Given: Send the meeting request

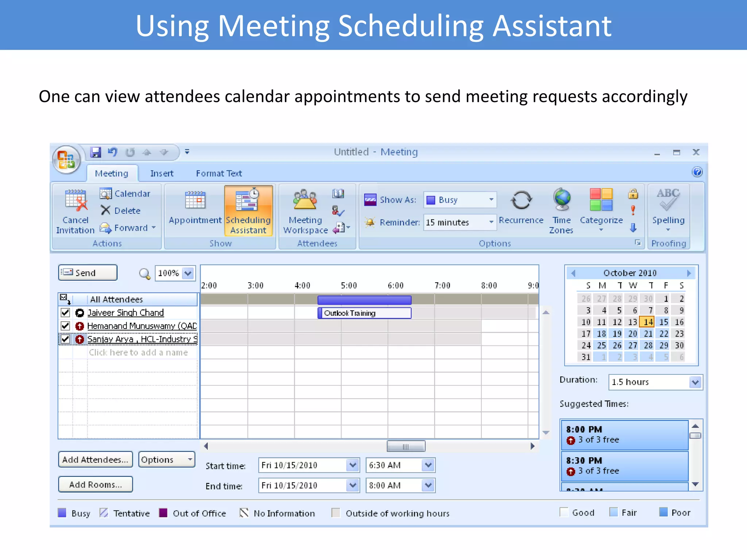Looking at the screenshot, I should (x=88, y=273).
